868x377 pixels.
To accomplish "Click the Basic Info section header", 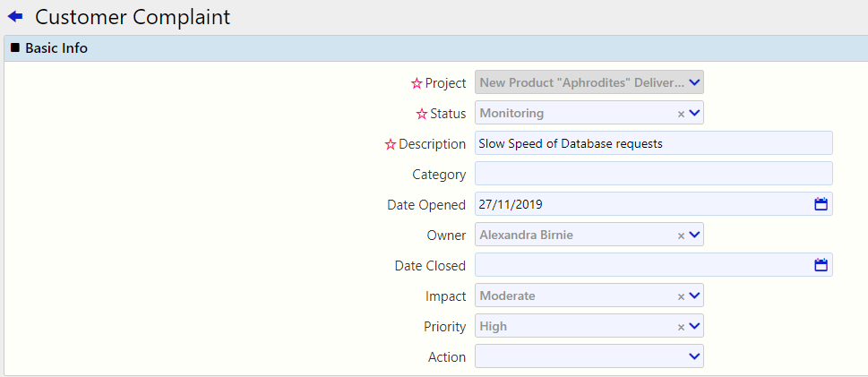I will (x=56, y=48).
